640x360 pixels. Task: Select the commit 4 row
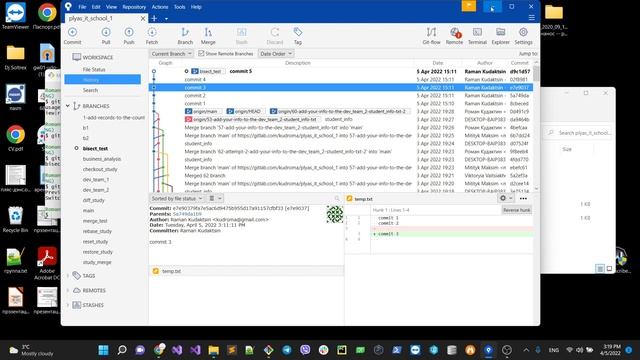pyautogui.click(x=341, y=80)
